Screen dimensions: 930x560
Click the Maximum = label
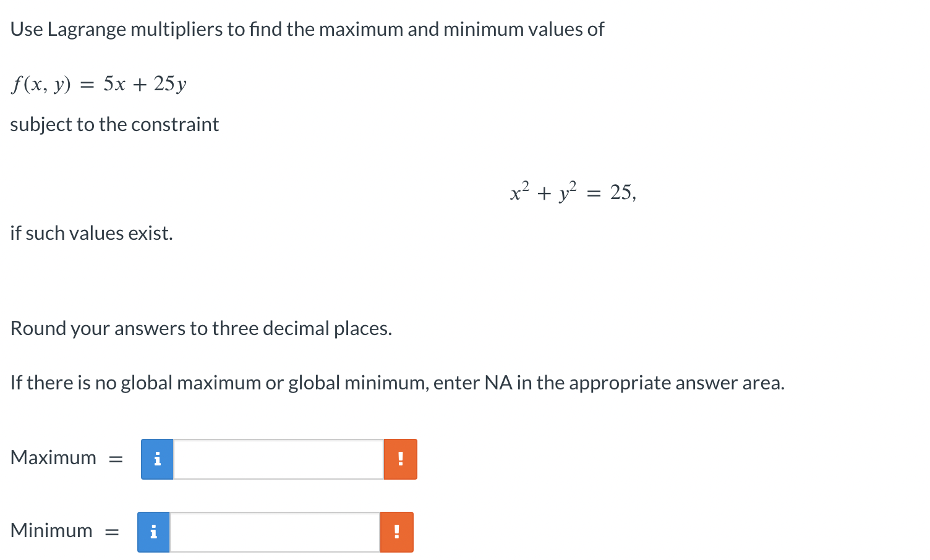(64, 458)
